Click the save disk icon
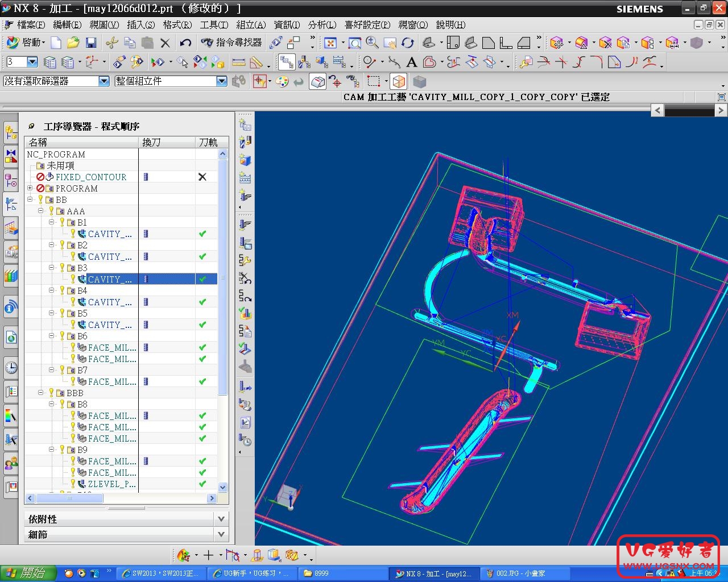This screenshot has height=582, width=728. (91, 43)
